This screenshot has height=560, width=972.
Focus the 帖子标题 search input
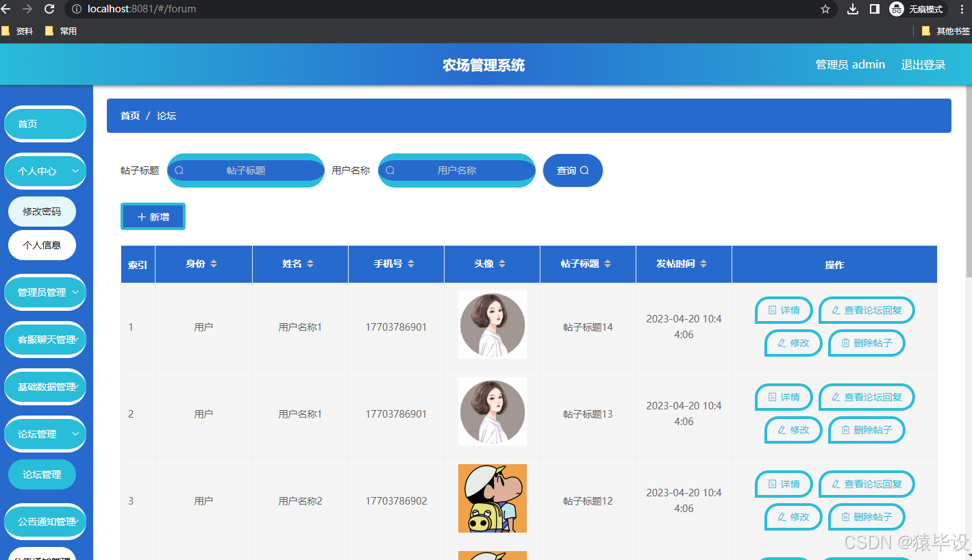tap(246, 170)
